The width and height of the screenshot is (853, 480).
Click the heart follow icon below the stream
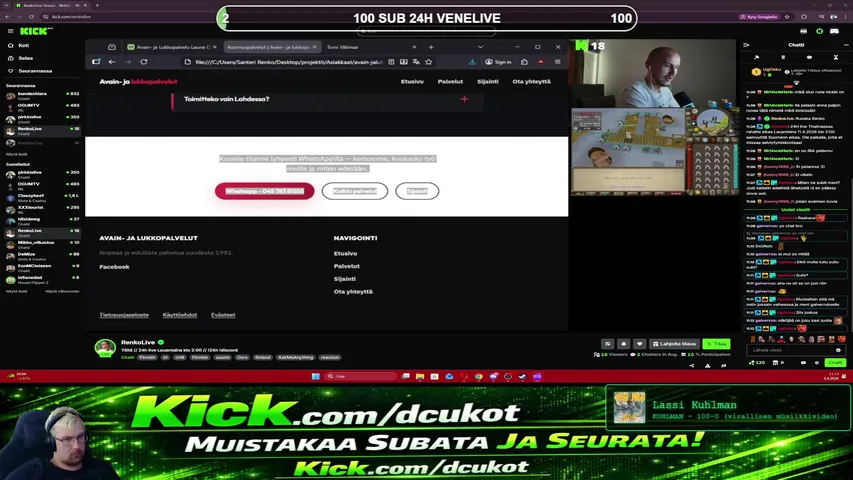click(639, 344)
